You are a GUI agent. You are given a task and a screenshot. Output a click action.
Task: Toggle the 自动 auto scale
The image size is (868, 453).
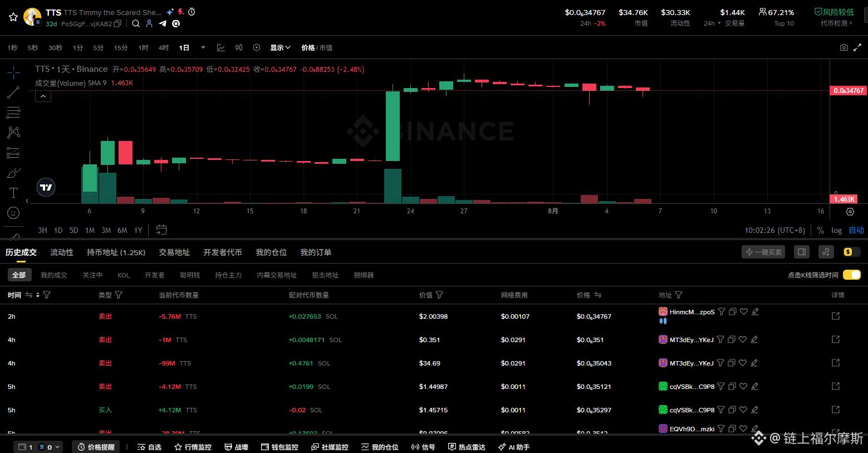(x=856, y=230)
